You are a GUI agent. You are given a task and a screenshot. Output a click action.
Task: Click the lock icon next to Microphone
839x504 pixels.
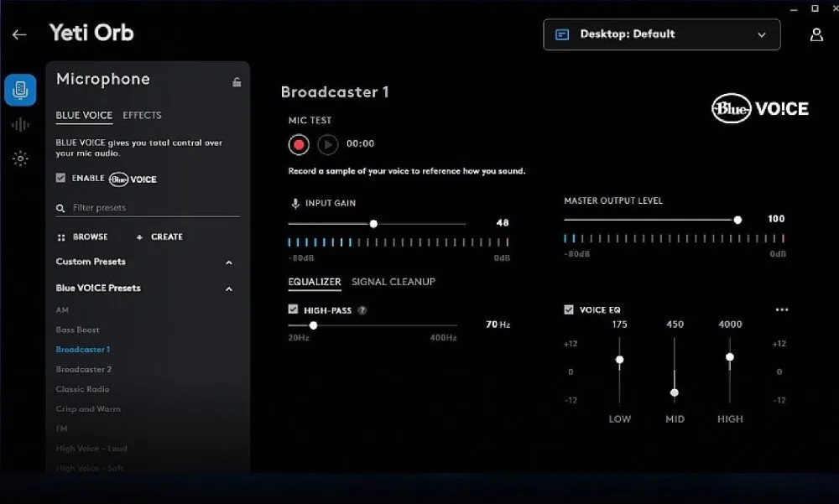[x=237, y=81]
